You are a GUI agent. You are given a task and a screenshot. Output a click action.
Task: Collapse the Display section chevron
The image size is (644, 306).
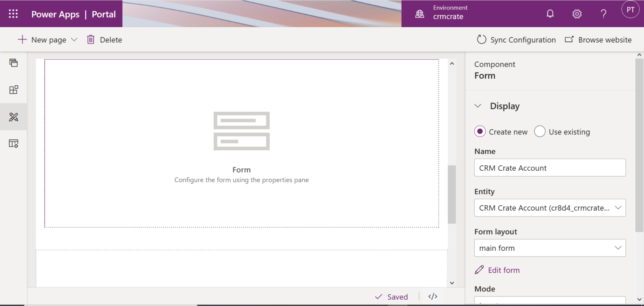click(478, 106)
